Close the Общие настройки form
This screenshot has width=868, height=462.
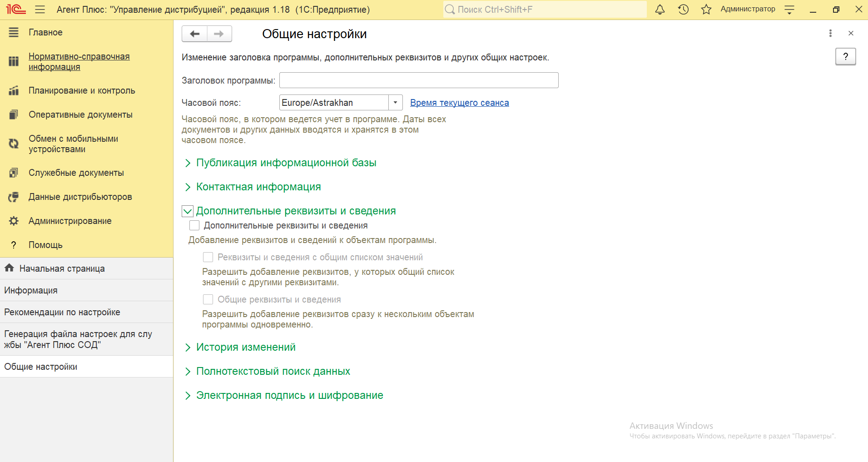(851, 33)
